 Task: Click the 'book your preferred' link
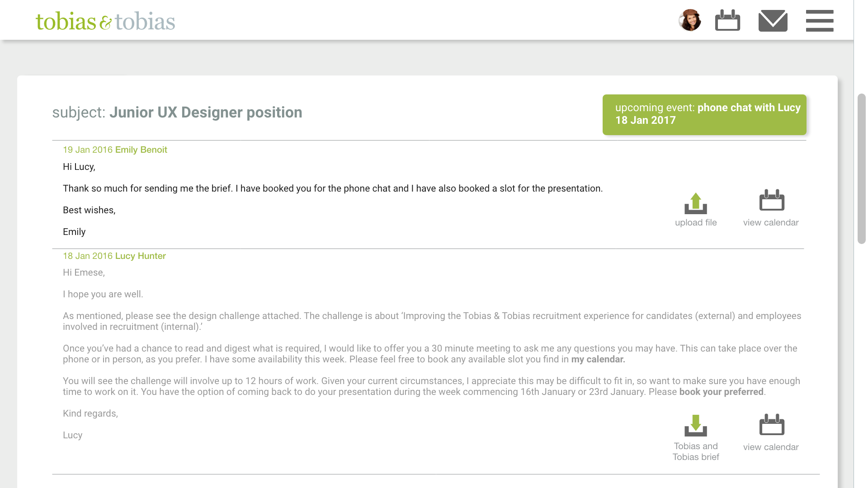[x=721, y=392]
